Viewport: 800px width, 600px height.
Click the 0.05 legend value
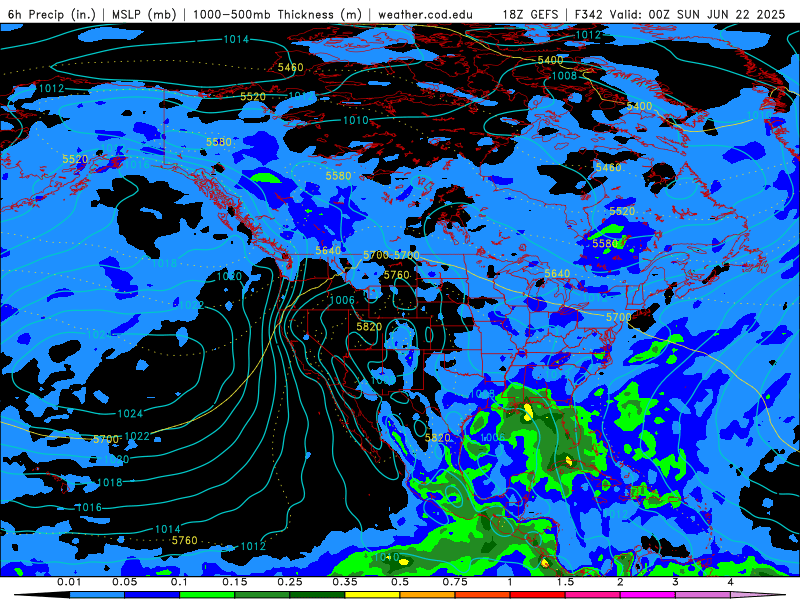[124, 582]
